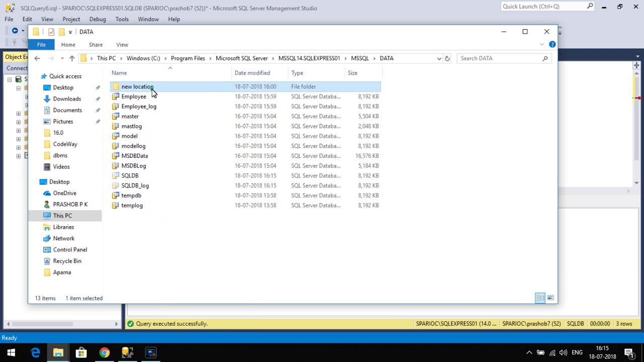Click the Up one level arrow

[72, 58]
